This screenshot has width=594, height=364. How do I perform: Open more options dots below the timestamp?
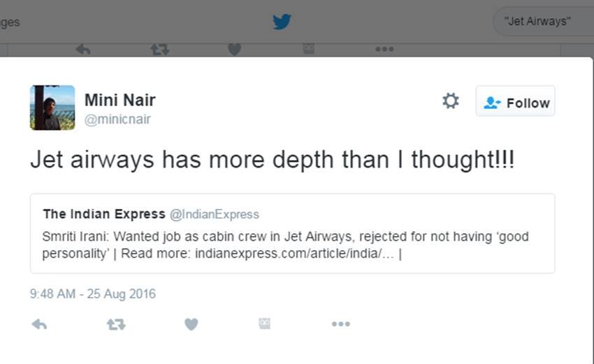tap(340, 324)
